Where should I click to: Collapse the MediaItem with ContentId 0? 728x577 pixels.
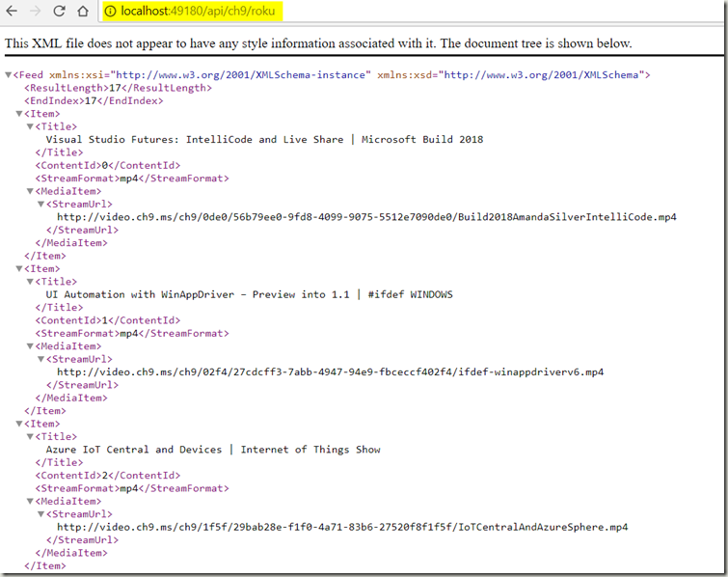(30, 191)
